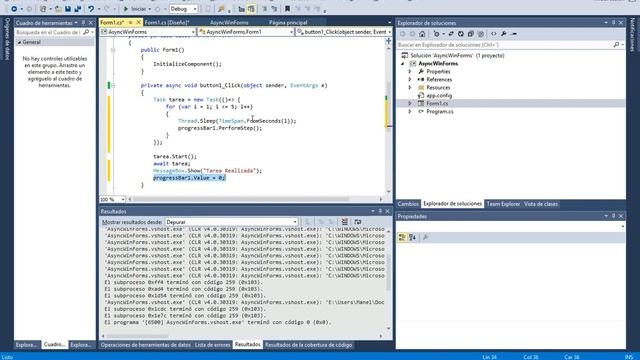Click the pending changes filter icon
This screenshot has width=640, height=360.
pos(437,34)
